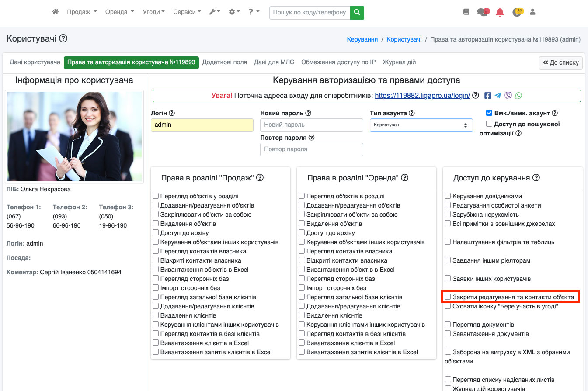The image size is (588, 391).
Task: Click the home icon in navbar
Action: point(55,12)
